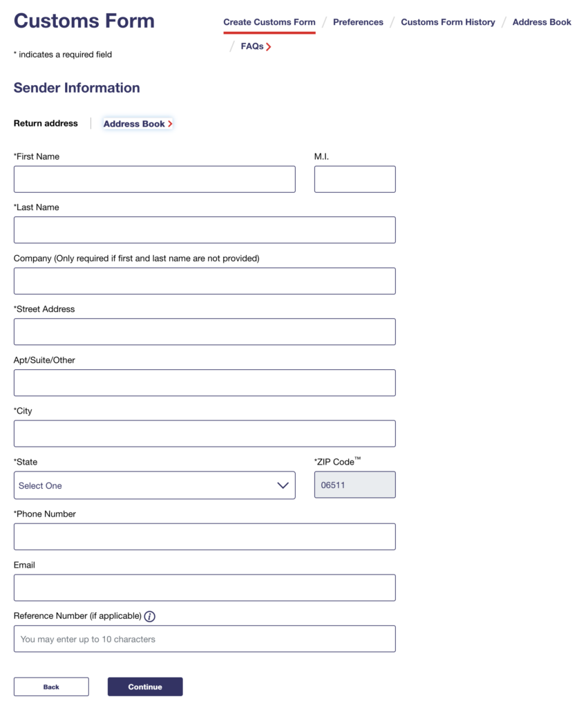Focus the First Name field
The height and width of the screenshot is (708, 588).
tap(154, 179)
